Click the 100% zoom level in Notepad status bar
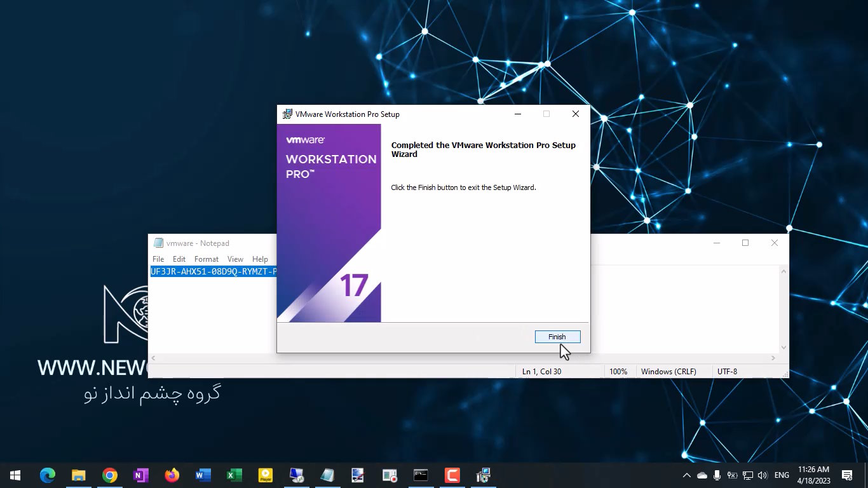Viewport: 868px width, 488px height. pyautogui.click(x=618, y=372)
